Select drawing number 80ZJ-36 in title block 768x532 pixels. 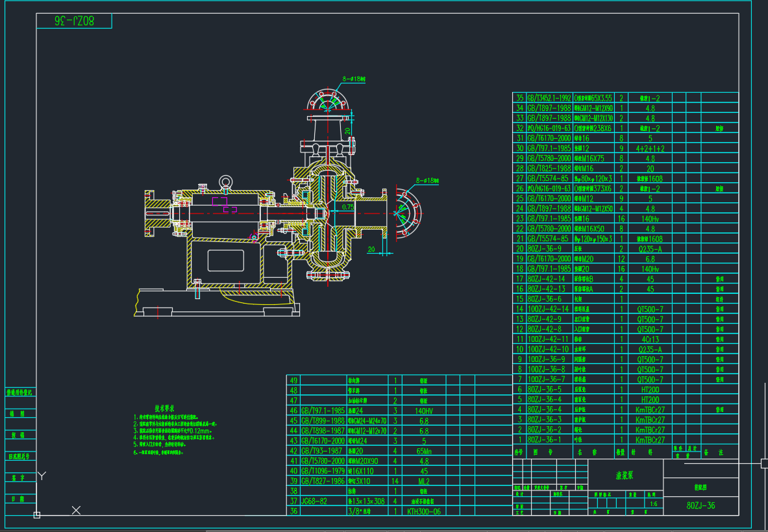pos(700,505)
